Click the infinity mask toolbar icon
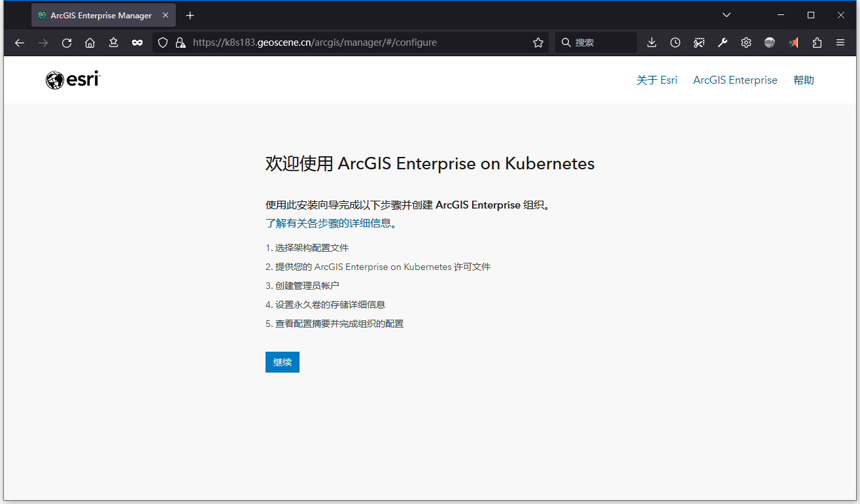The height and width of the screenshot is (504, 860). [137, 42]
